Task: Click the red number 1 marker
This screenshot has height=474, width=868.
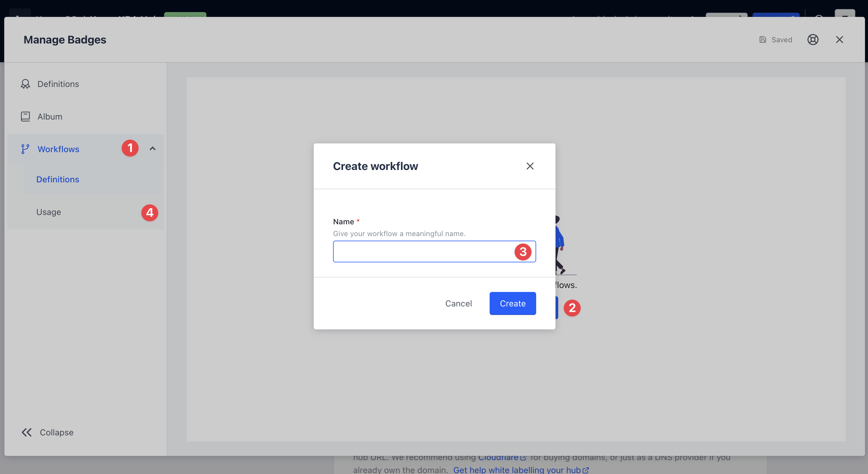Action: pos(130,148)
